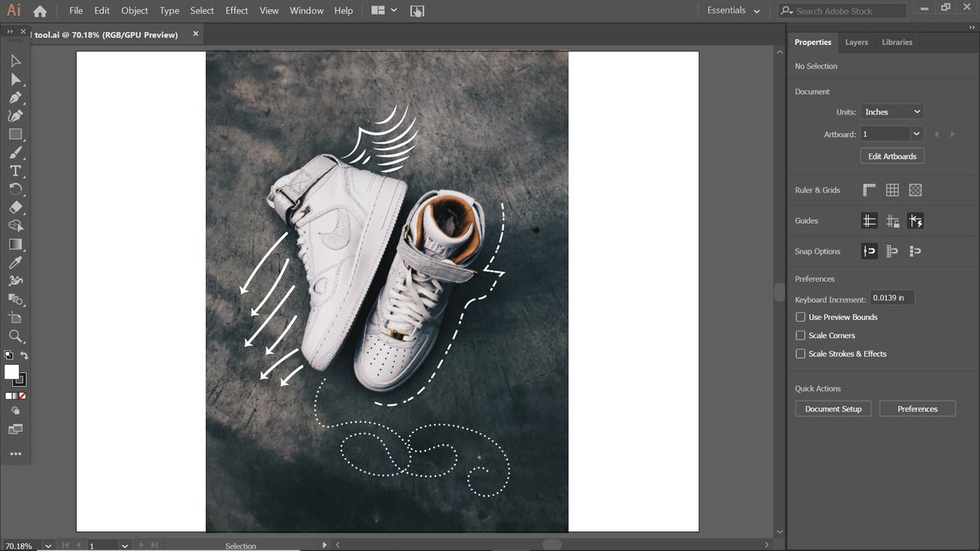Image resolution: width=980 pixels, height=551 pixels.
Task: Select the Shape Builder tool
Action: pos(16,225)
